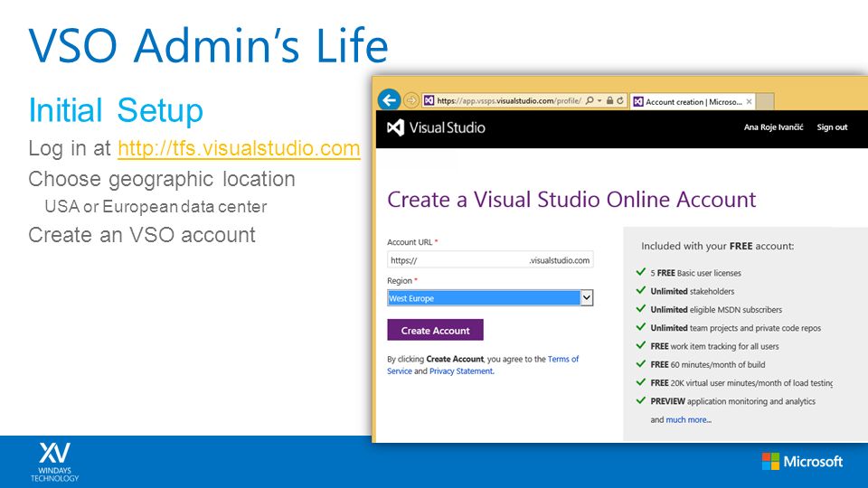Close the Account creation tab
This screenshot has width=868, height=488.
click(749, 102)
